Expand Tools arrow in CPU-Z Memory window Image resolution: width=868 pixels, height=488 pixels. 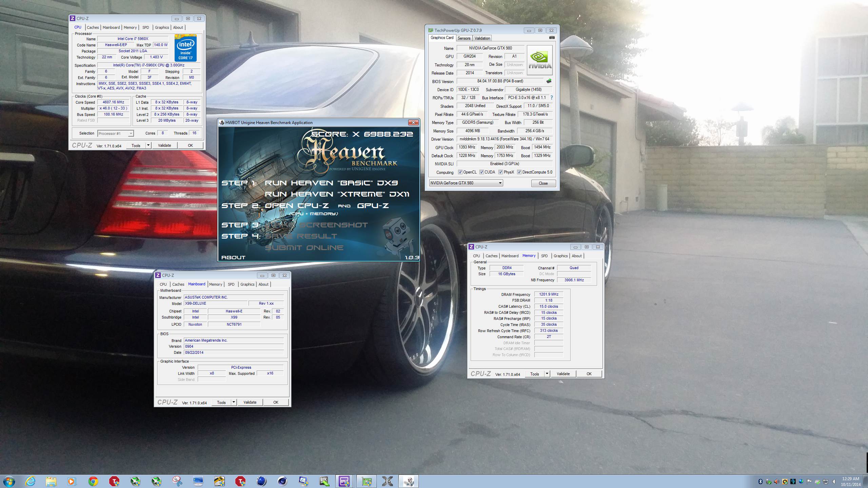547,374
